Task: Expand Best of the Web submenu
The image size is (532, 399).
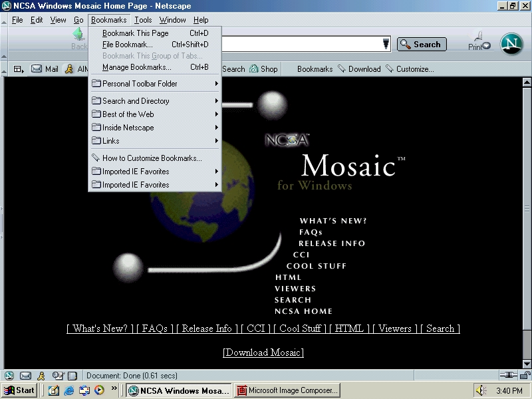Action: (x=155, y=114)
